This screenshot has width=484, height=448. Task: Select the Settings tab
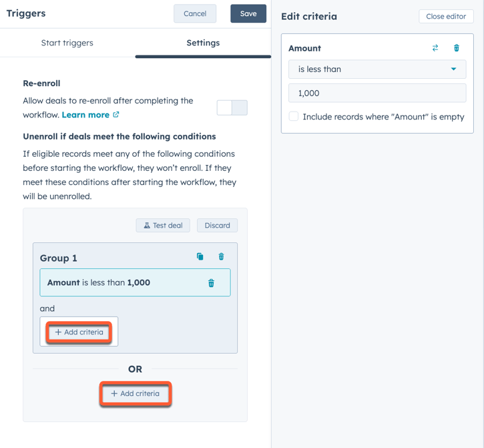(203, 43)
